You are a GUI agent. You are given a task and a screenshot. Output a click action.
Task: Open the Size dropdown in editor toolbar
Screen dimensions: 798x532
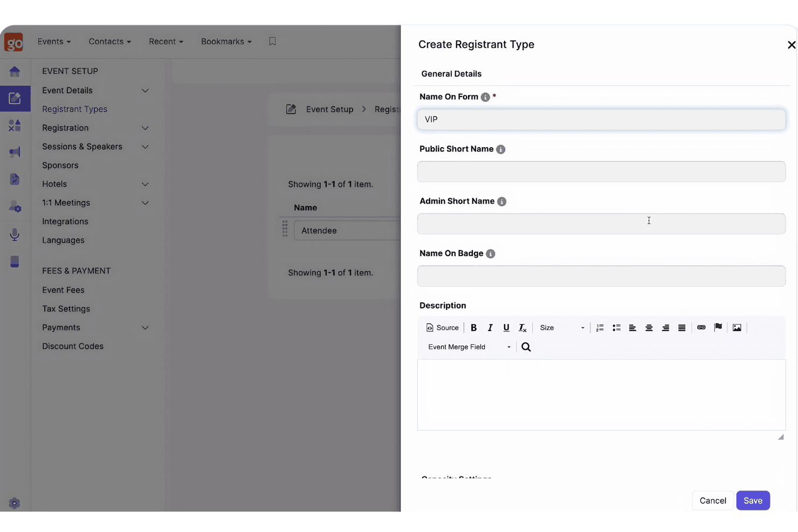coord(562,328)
